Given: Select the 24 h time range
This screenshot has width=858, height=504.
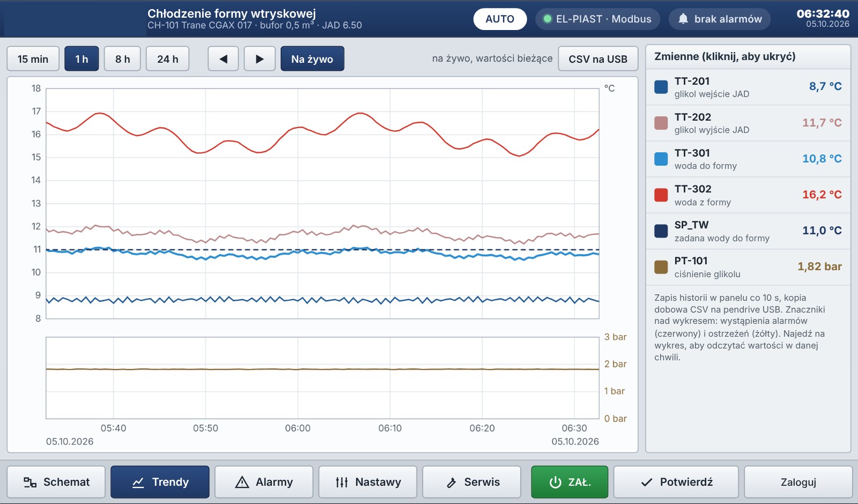Looking at the screenshot, I should (x=167, y=59).
